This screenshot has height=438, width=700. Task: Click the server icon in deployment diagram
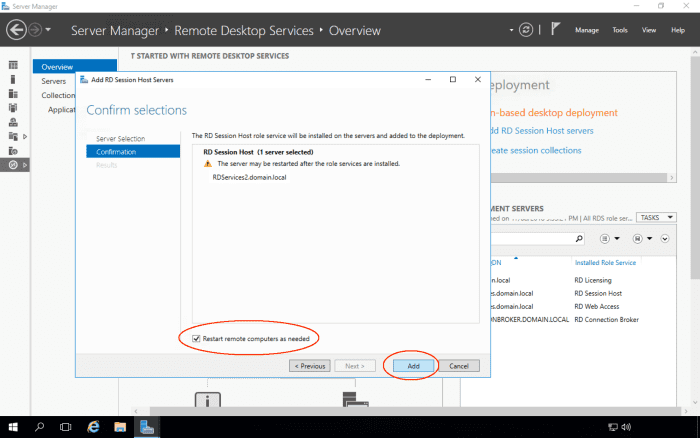click(x=355, y=400)
